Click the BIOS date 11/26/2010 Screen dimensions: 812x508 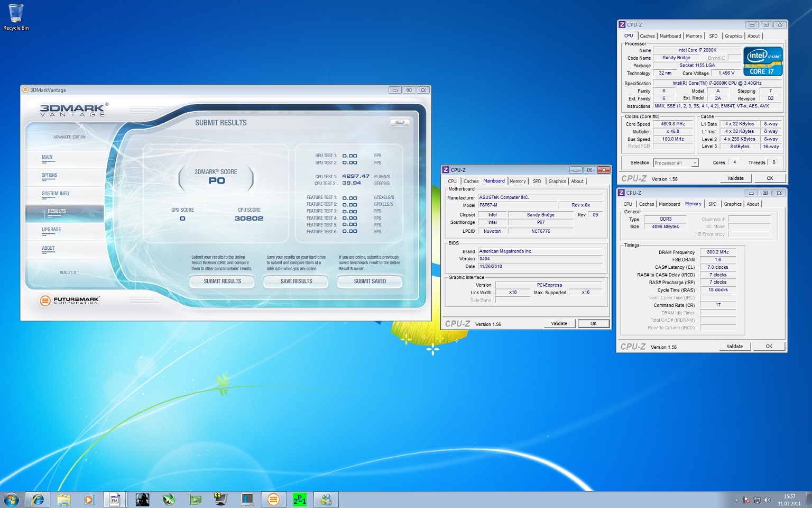tap(540, 267)
